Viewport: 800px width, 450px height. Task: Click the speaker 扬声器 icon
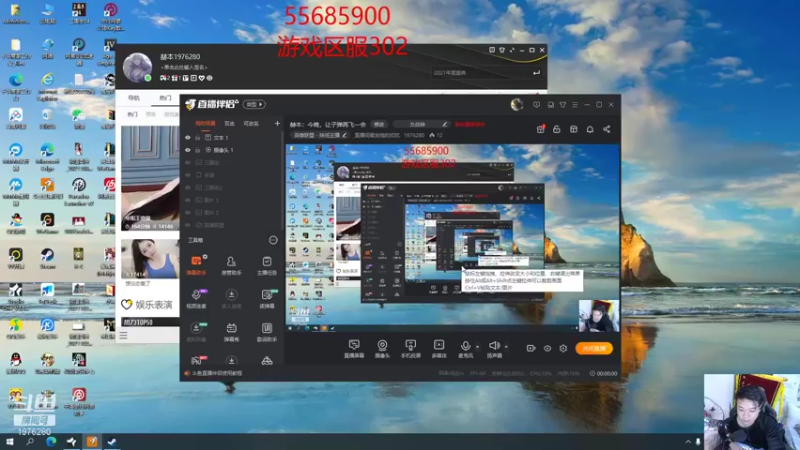coord(494,348)
